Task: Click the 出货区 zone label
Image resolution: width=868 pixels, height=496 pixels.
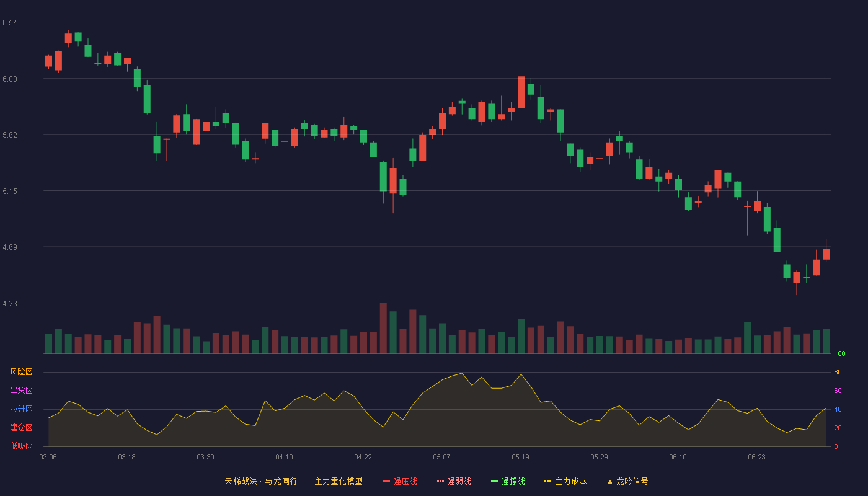Action: [21, 391]
